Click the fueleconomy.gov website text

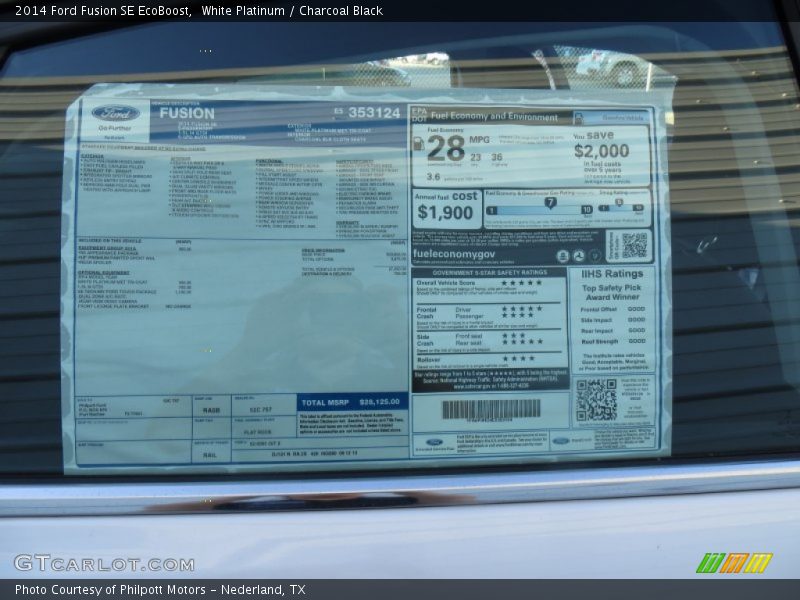tap(454, 254)
